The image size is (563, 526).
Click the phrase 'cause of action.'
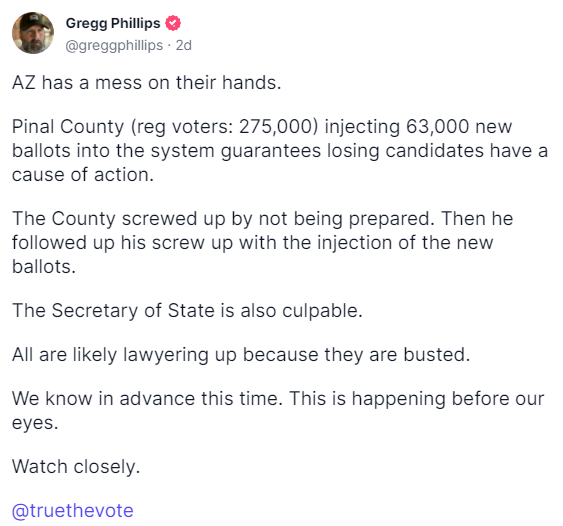(x=83, y=175)
